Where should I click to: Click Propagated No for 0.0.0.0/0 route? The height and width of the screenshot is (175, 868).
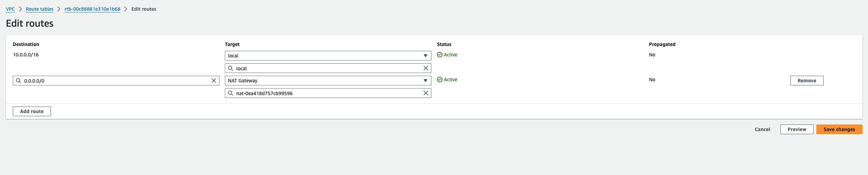pyautogui.click(x=652, y=80)
